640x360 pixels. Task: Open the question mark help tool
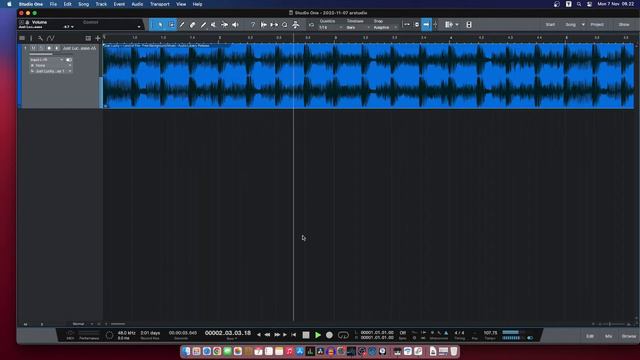tap(253, 25)
